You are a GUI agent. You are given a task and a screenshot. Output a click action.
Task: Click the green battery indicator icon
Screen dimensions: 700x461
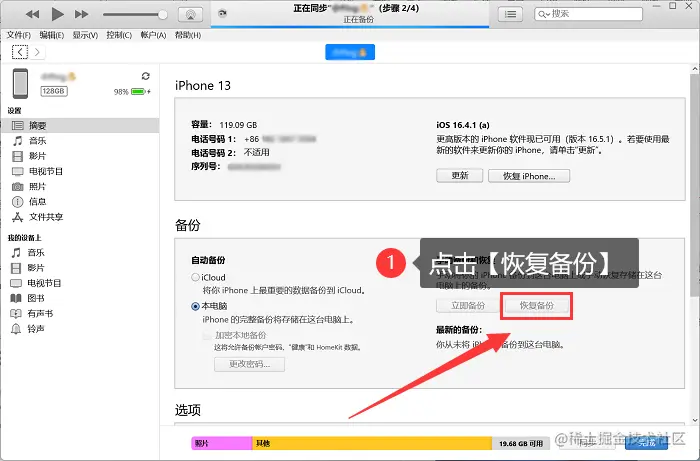tap(138, 91)
